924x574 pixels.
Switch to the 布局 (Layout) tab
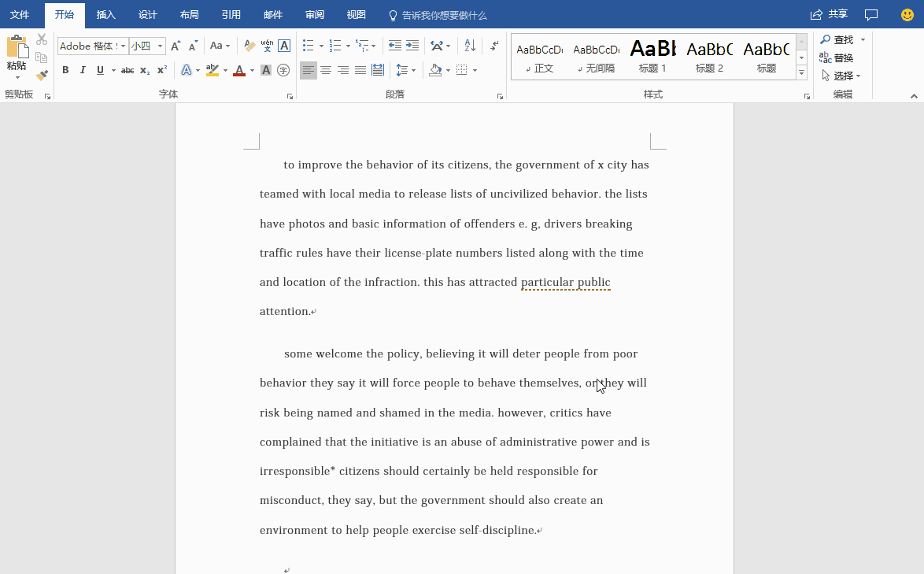[189, 15]
